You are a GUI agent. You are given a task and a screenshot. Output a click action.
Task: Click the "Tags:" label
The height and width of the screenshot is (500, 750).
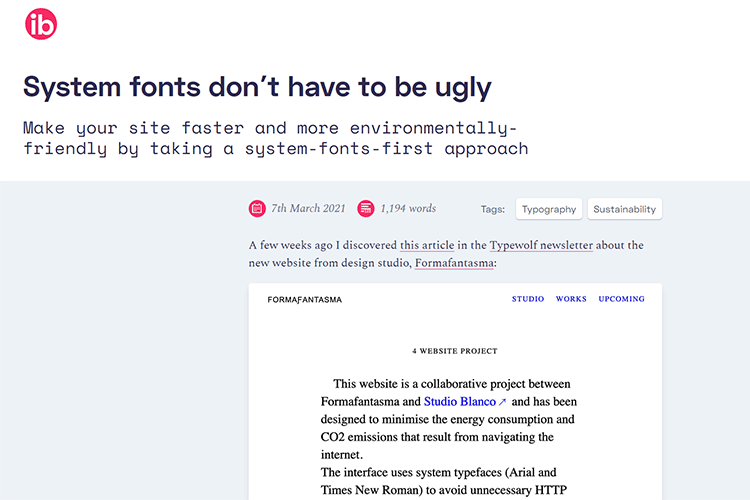492,210
